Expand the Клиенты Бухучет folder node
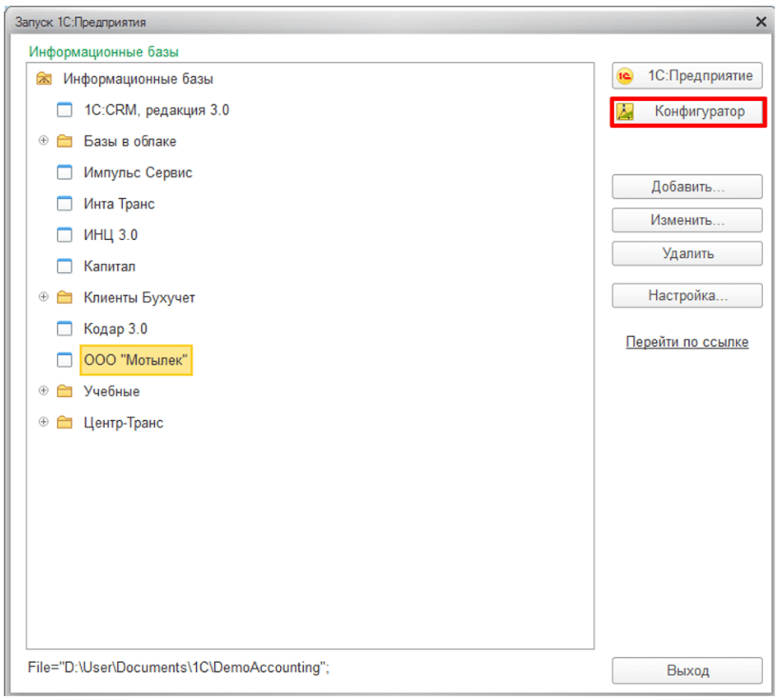The height and width of the screenshot is (700, 779). (x=43, y=297)
